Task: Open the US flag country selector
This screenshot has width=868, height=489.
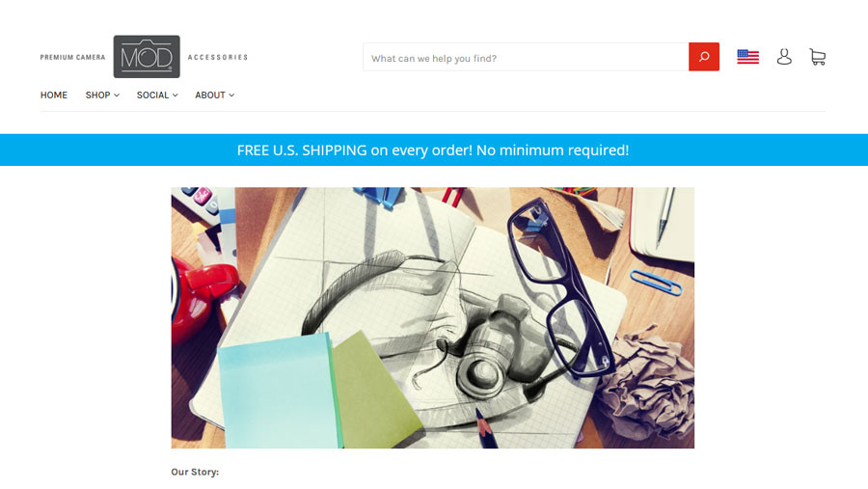Action: (x=747, y=57)
